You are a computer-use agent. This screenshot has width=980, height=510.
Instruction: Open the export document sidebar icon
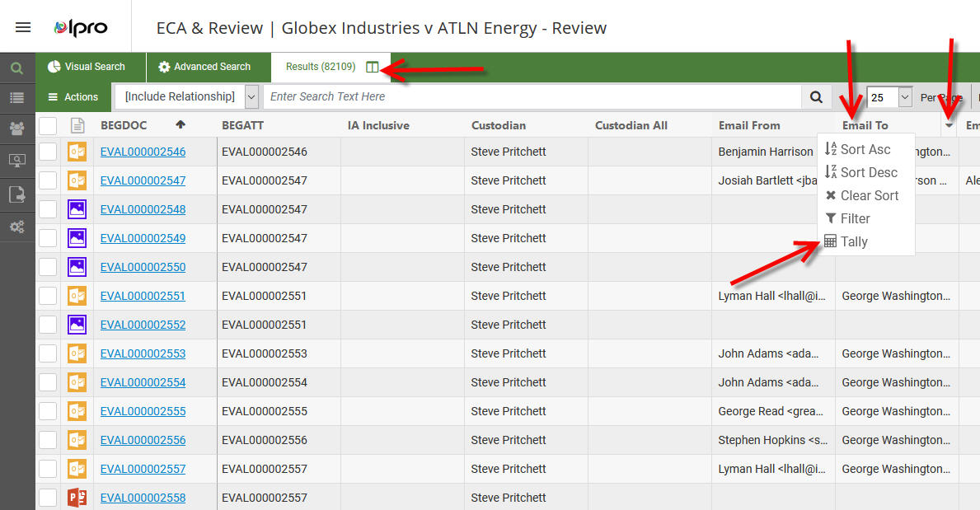point(16,194)
